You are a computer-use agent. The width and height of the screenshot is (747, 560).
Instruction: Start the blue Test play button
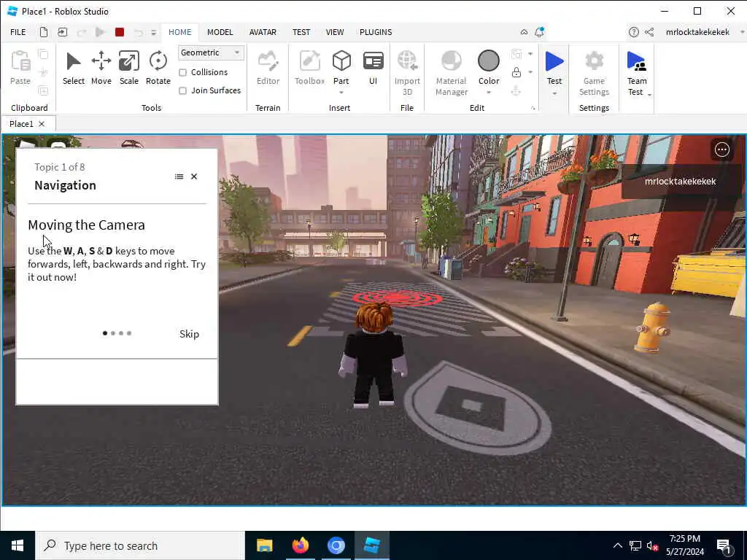point(554,62)
